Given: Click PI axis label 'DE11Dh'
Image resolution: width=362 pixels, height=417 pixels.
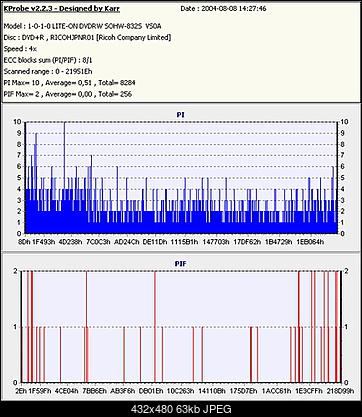Looking at the screenshot, I should tap(155, 242).
